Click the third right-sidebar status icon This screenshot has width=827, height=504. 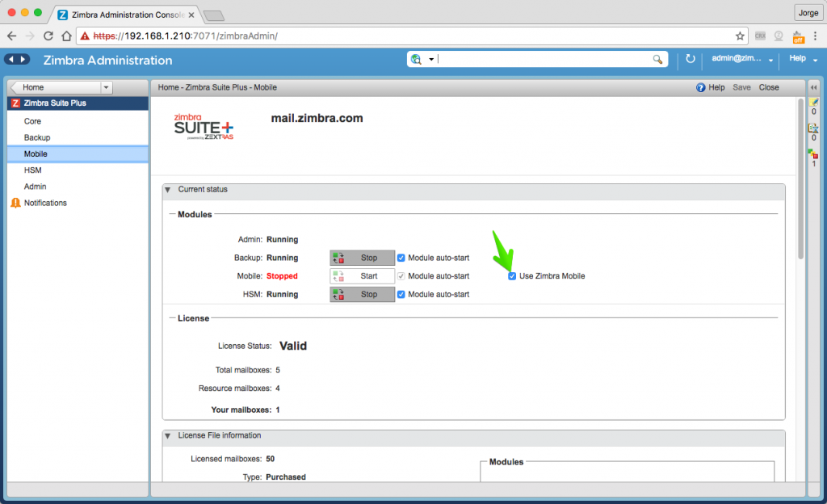click(812, 154)
